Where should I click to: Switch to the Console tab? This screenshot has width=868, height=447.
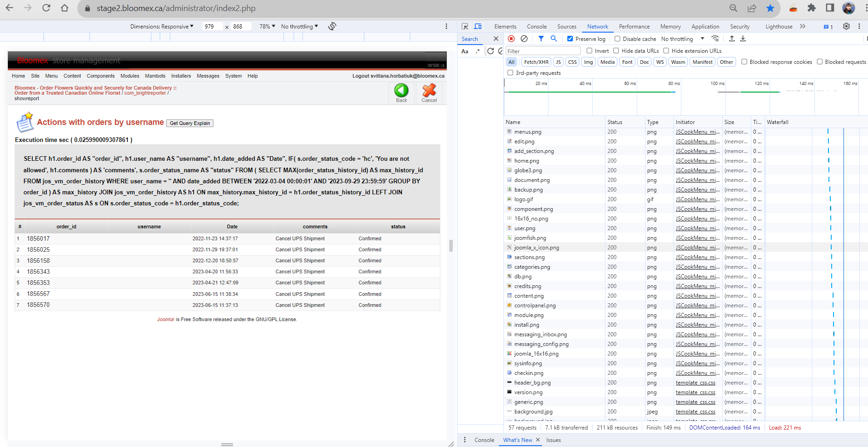537,27
